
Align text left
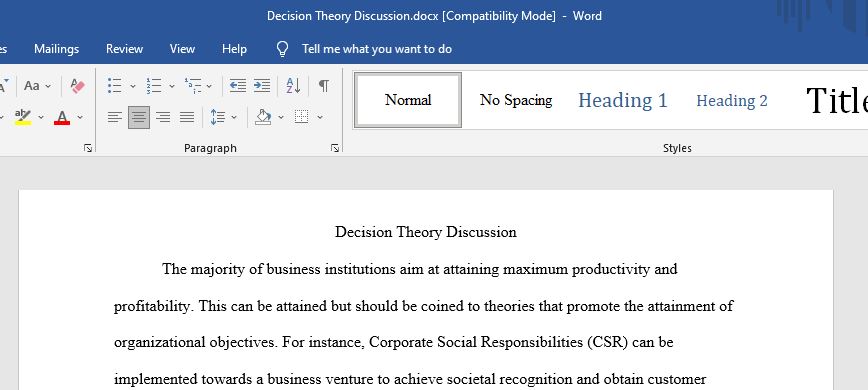[x=115, y=117]
